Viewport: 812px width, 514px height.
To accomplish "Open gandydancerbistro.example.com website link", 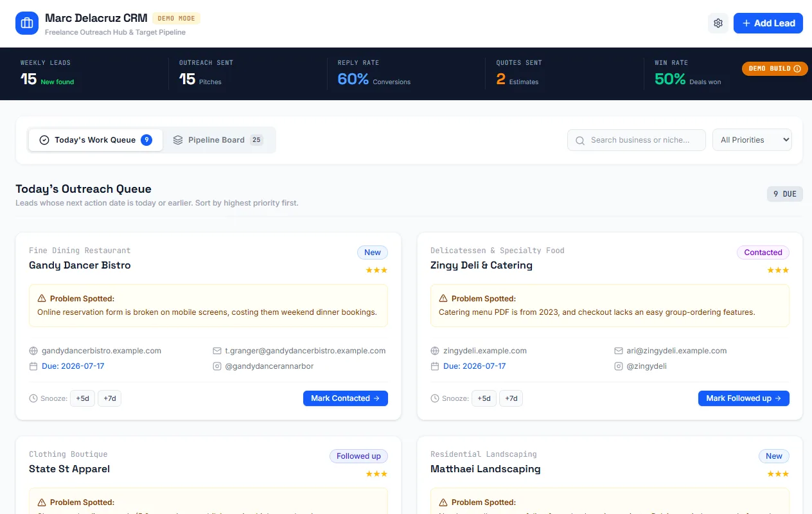I will click(x=101, y=351).
